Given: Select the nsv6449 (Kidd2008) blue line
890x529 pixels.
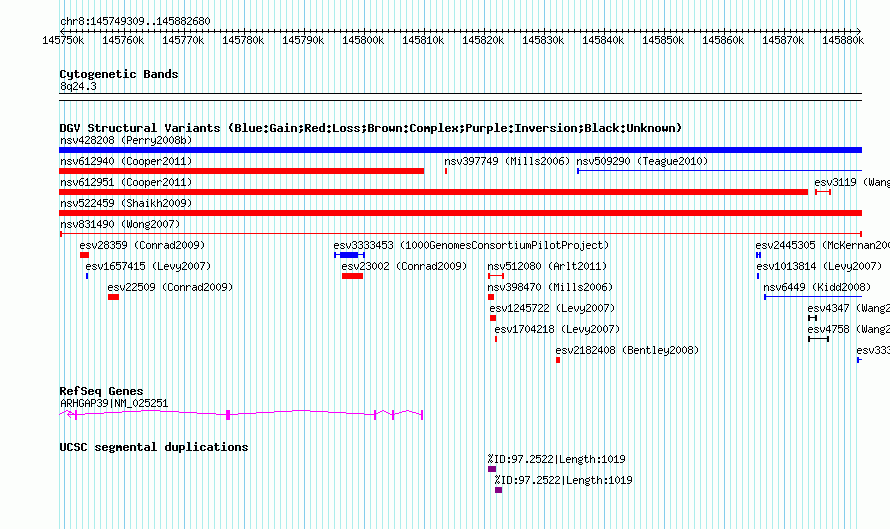Looking at the screenshot, I should point(813,297).
